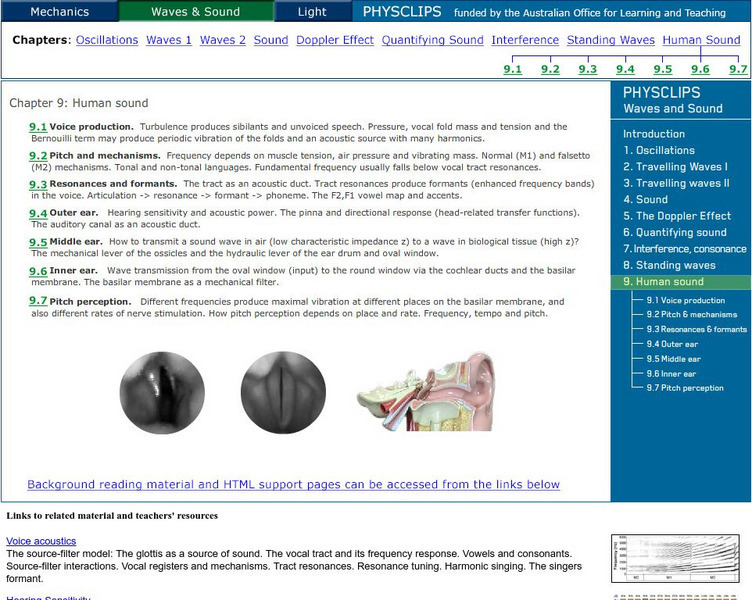
Task: Select highlighted 9. Human sound in sidebar
Action: pos(681,282)
